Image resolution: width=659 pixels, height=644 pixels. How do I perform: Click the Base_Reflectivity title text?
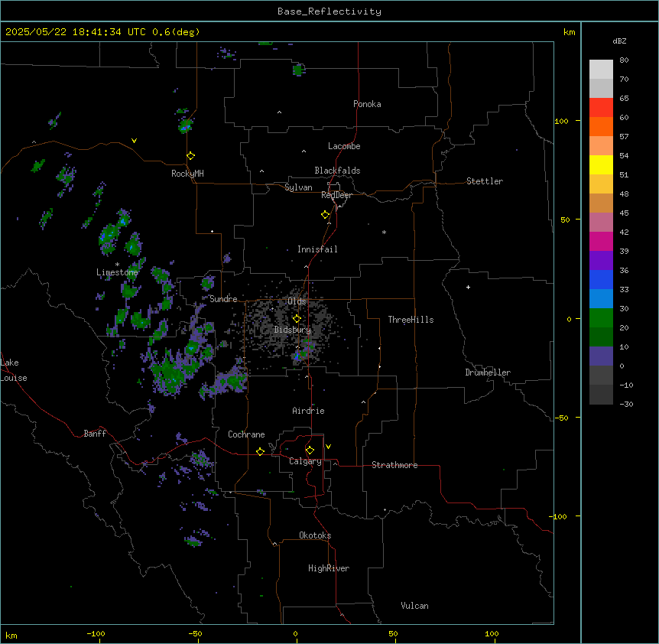tap(329, 11)
